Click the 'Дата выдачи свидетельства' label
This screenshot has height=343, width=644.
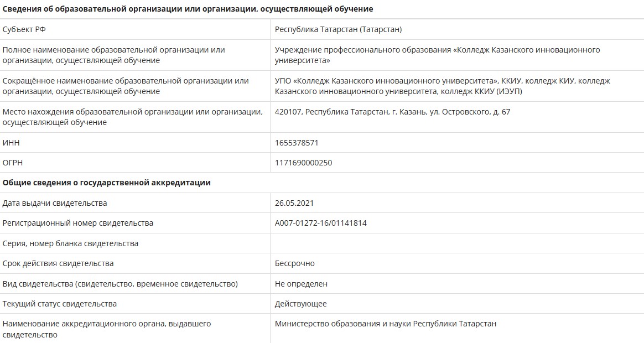(55, 203)
